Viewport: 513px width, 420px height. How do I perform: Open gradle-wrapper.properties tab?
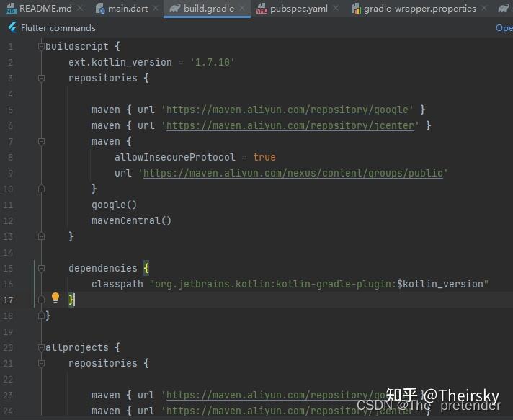click(420, 9)
